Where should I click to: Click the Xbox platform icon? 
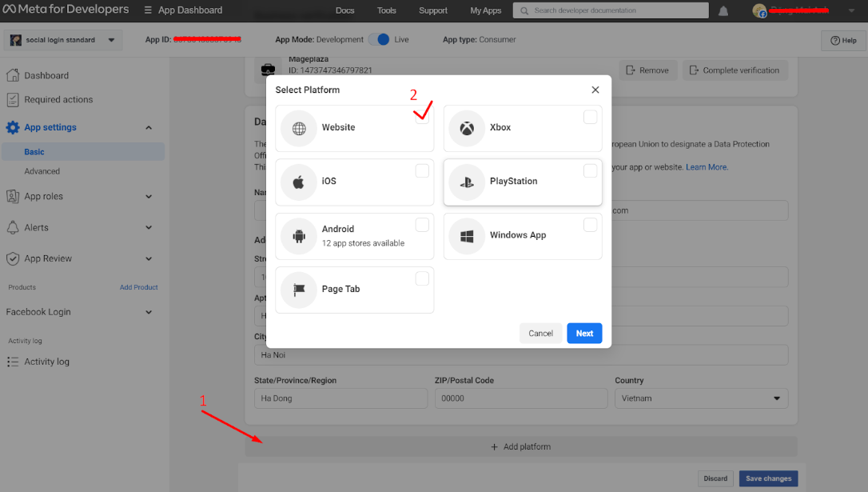coord(467,128)
